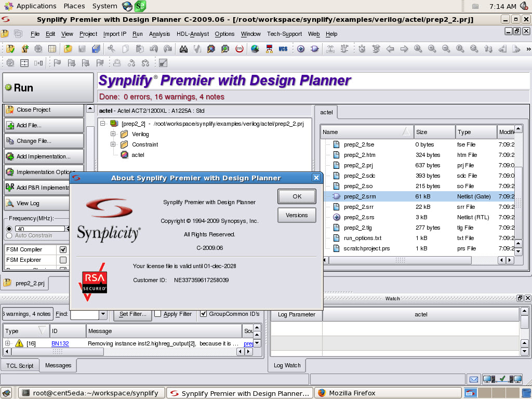The width and height of the screenshot is (532, 399).
Task: Click the first flag icon in second toolbar
Action: [x=57, y=63]
